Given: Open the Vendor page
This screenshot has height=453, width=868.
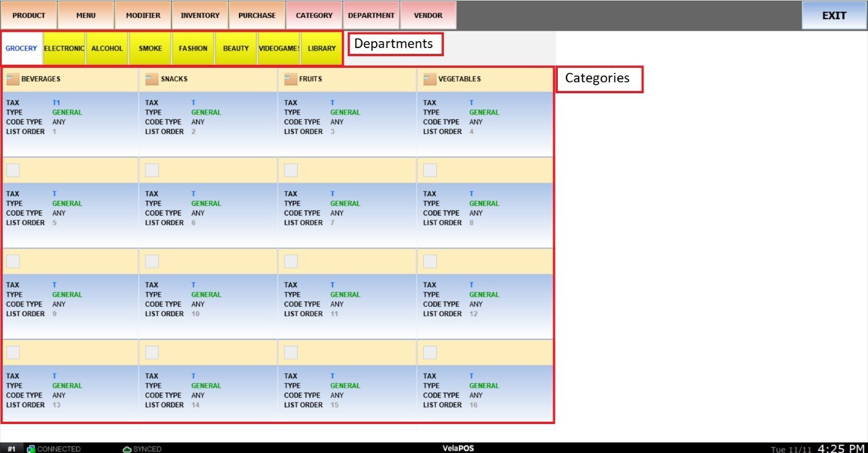Looking at the screenshot, I should point(428,16).
